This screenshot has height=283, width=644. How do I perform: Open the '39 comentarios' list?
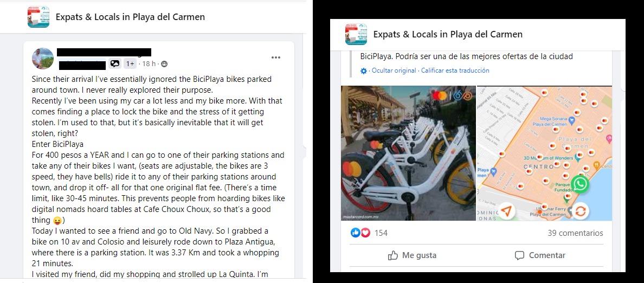[x=575, y=233]
